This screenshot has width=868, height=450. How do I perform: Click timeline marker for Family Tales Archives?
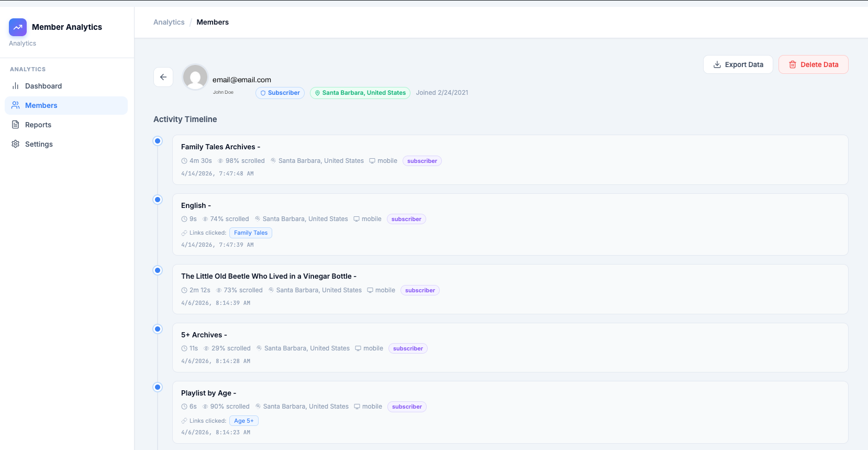tap(158, 141)
